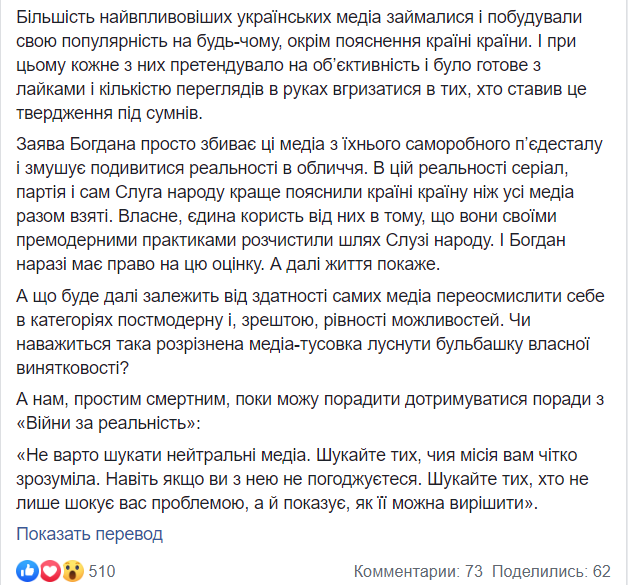The width and height of the screenshot is (628, 585).
Task: Open the list of 510 reactions
Action: pyautogui.click(x=101, y=571)
